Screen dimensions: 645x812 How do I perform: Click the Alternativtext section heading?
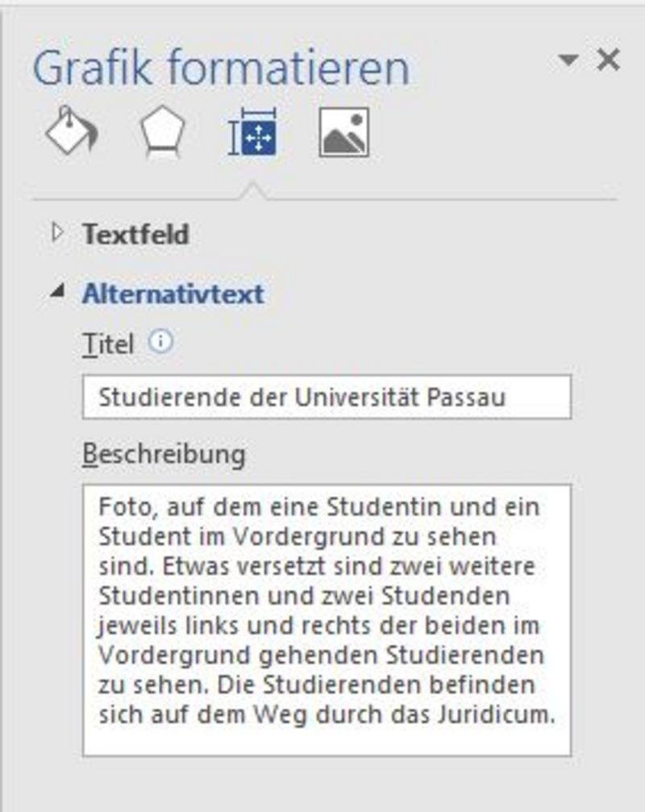173,294
